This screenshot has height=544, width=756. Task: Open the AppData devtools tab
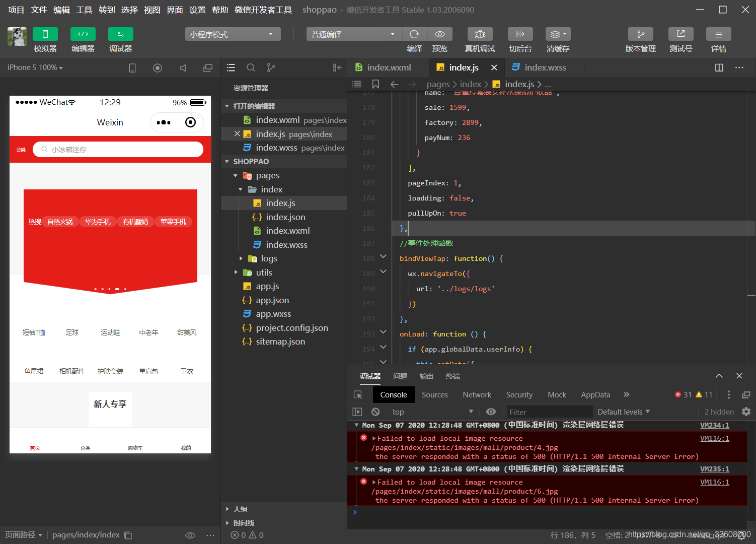point(595,395)
